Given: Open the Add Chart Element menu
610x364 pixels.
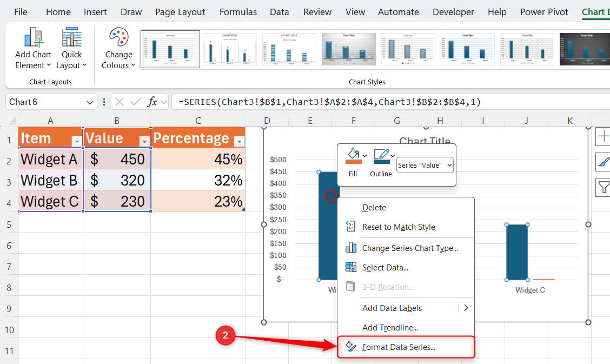Looking at the screenshot, I should tap(33, 48).
